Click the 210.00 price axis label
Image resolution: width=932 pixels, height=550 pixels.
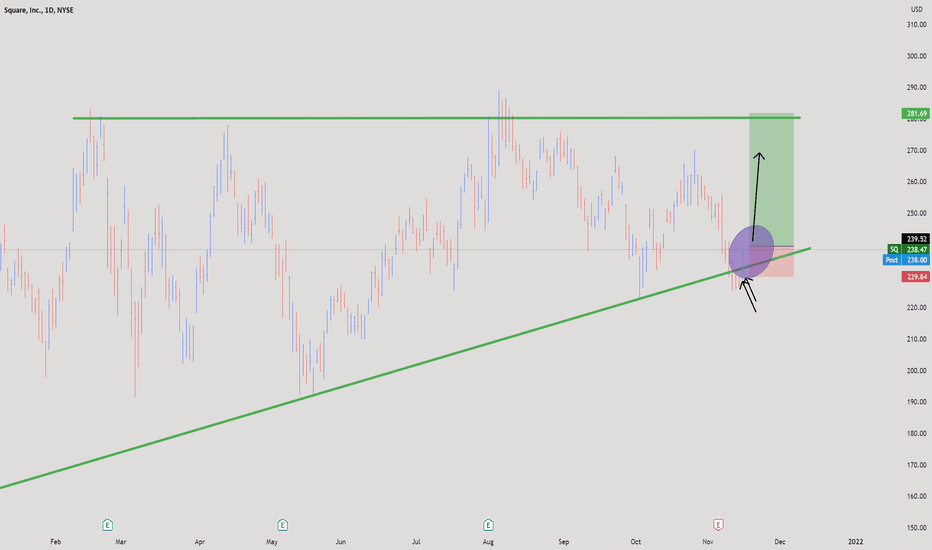point(917,339)
